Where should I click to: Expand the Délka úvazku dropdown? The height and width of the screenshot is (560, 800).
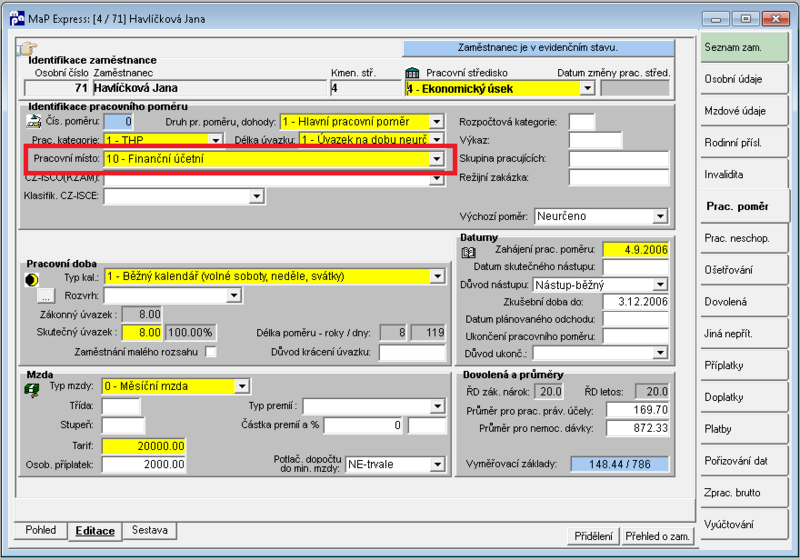click(x=437, y=139)
